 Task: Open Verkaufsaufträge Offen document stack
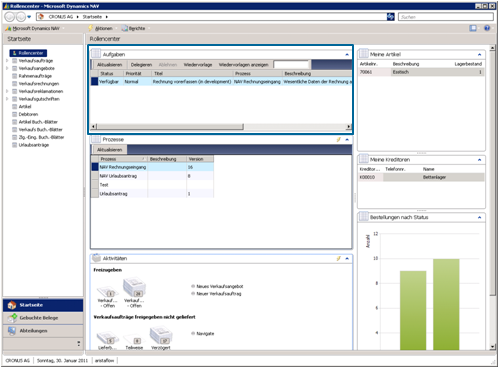click(x=134, y=287)
